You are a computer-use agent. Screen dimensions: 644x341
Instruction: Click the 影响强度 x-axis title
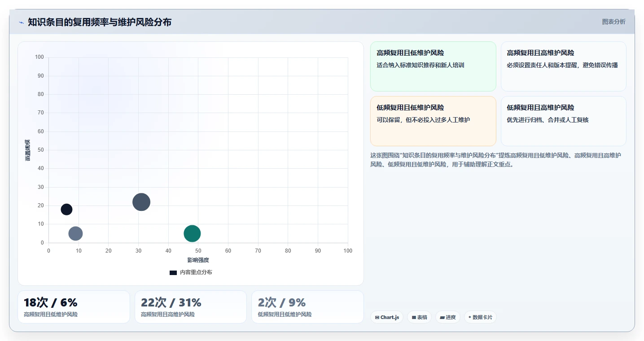198,260
